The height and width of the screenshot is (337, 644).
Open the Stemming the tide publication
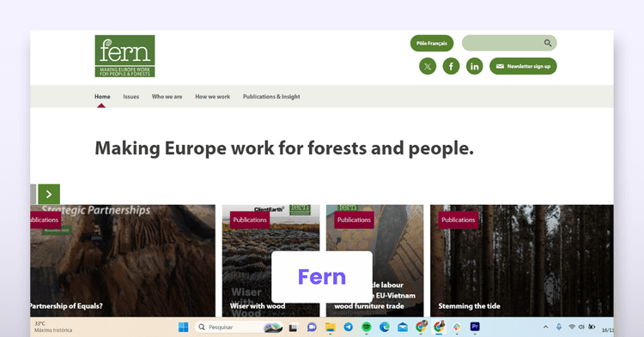[521, 261]
